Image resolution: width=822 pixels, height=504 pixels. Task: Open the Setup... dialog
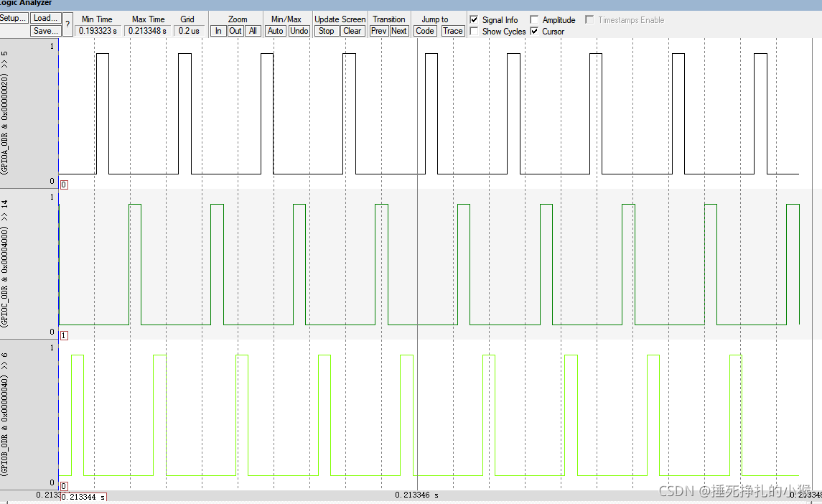point(13,18)
